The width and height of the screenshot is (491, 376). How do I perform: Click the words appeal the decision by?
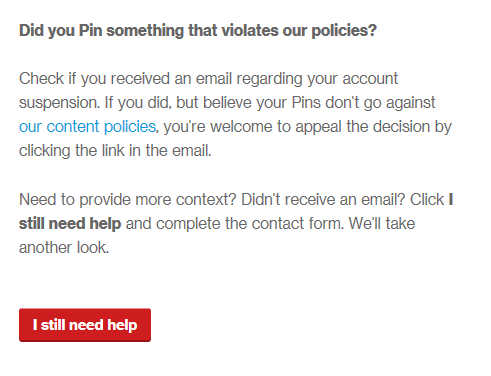pyautogui.click(x=373, y=127)
